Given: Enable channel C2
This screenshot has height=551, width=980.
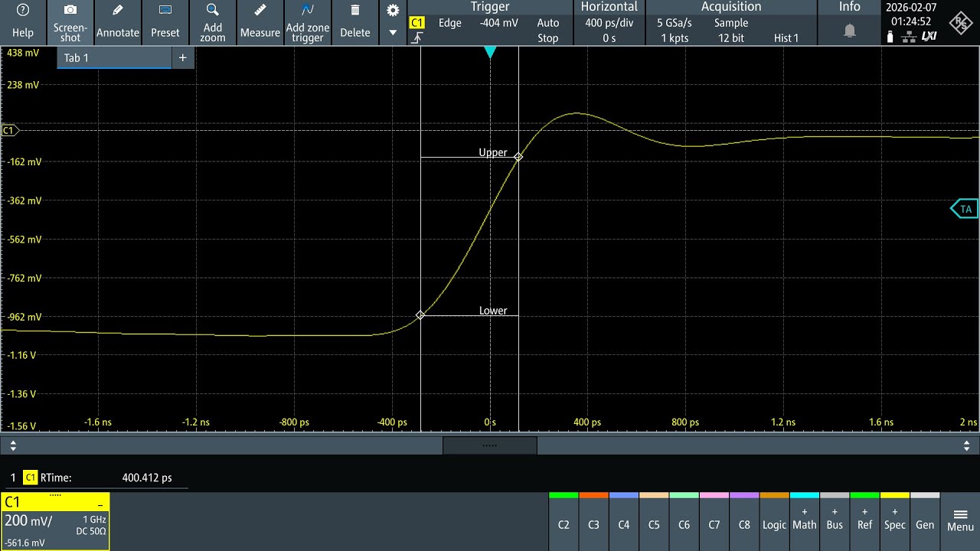Looking at the screenshot, I should (563, 521).
